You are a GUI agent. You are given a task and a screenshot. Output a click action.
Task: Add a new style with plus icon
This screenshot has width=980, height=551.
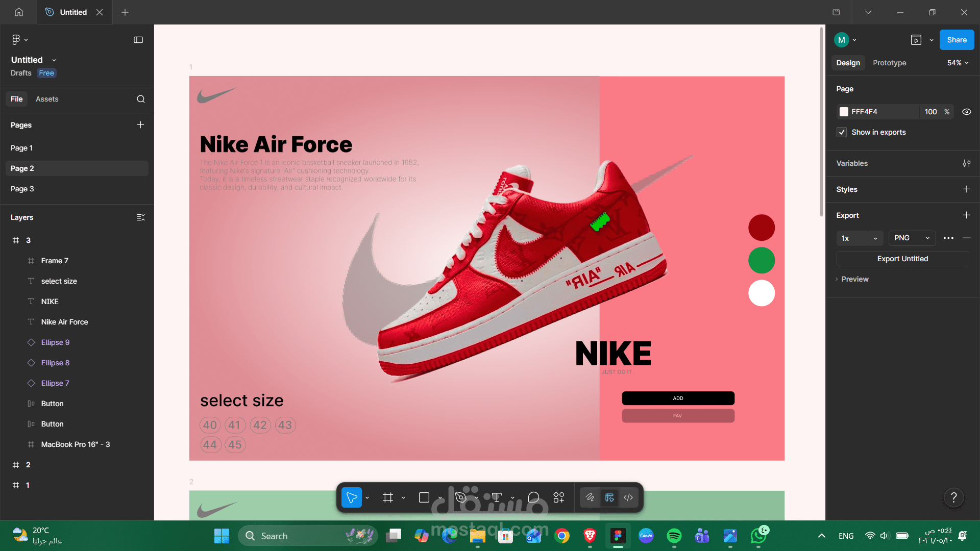(966, 189)
